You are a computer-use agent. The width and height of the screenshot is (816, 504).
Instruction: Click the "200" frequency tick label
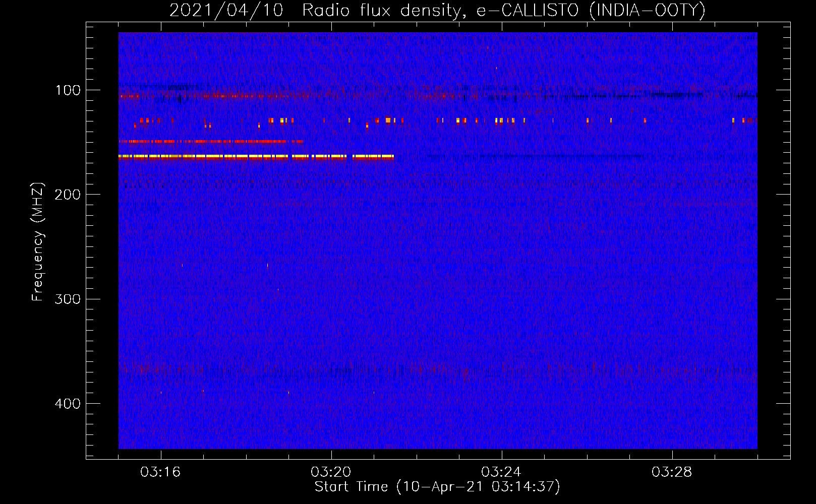[x=68, y=195]
